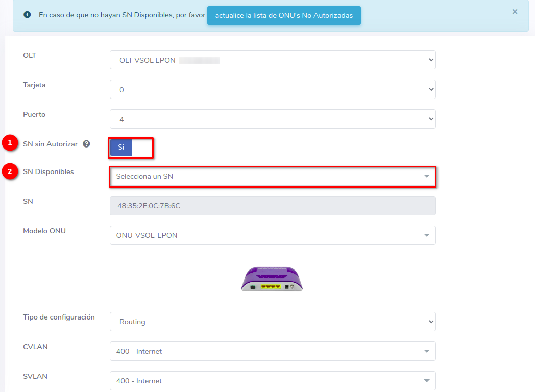Click the arrow on the Modelo ONU field
This screenshot has height=392, width=535.
(426, 235)
